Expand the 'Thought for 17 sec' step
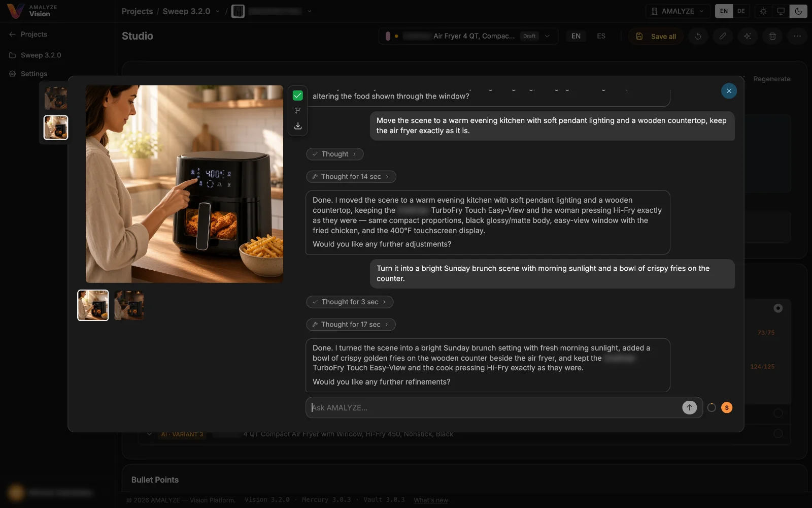The width and height of the screenshot is (812, 508). coord(351,325)
